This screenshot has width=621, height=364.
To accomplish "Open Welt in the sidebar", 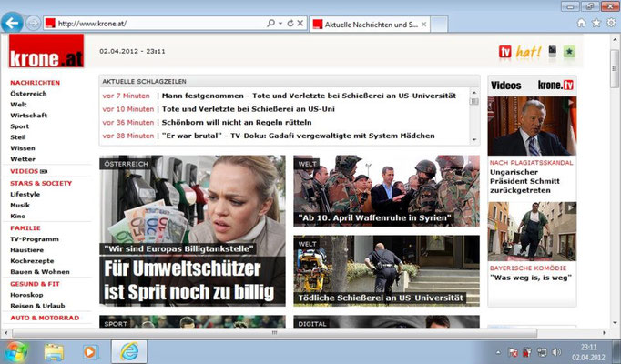I will [x=18, y=105].
